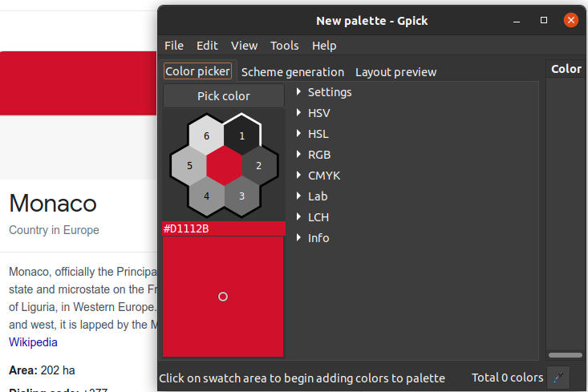Select hexagon swatch number 4
588x392 pixels.
207,196
